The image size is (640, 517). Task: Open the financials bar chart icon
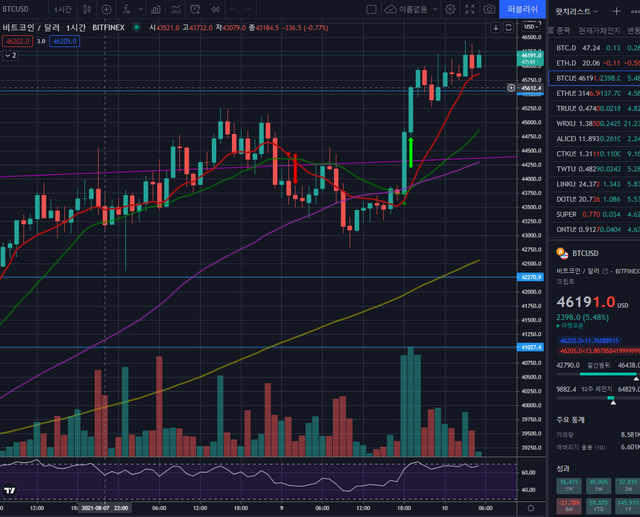156,9
